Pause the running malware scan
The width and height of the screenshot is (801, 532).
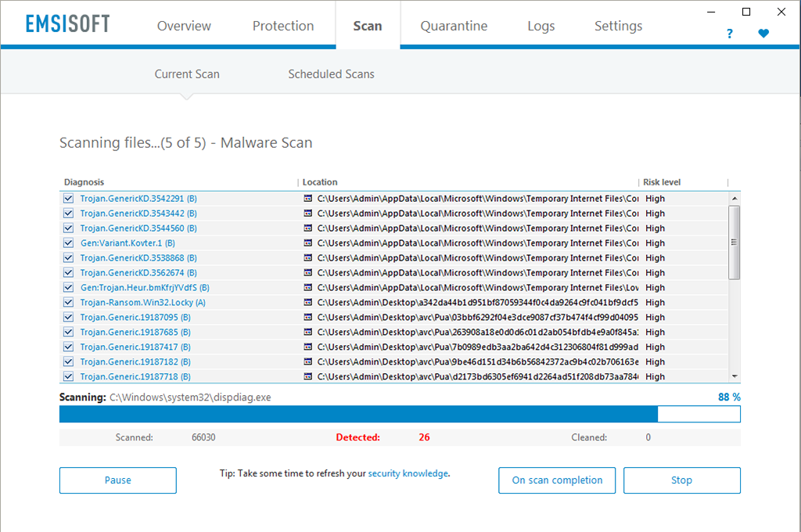pyautogui.click(x=118, y=480)
